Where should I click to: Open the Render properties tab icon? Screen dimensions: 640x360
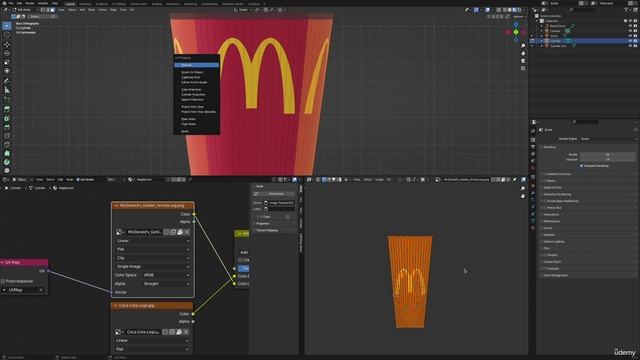[x=533, y=140]
